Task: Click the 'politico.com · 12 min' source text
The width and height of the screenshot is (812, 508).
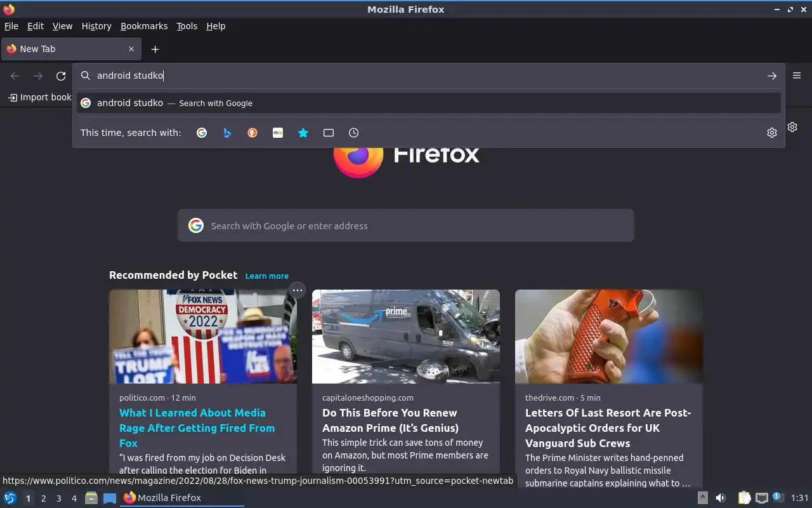Action: tap(157, 398)
